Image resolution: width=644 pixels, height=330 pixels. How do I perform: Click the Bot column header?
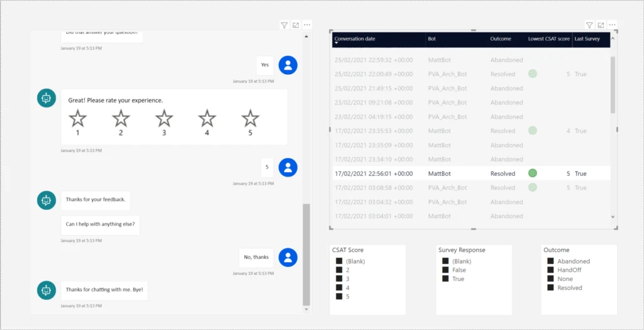tap(432, 39)
